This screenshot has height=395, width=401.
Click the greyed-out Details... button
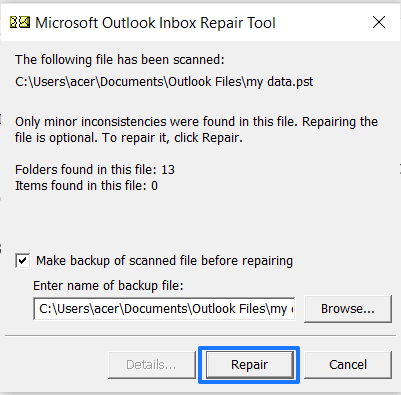(151, 365)
